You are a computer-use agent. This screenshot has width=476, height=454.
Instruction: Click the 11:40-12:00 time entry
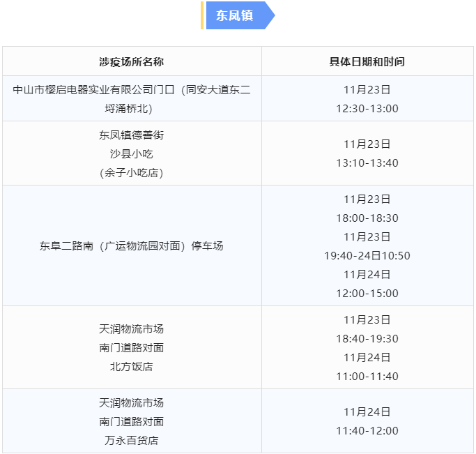(x=367, y=430)
